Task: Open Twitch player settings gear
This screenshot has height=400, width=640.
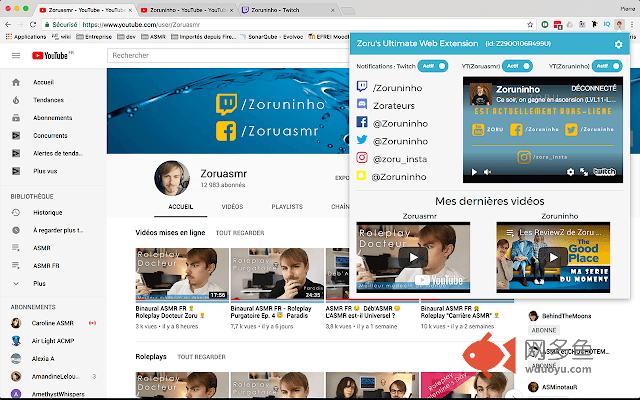Action: tap(570, 172)
